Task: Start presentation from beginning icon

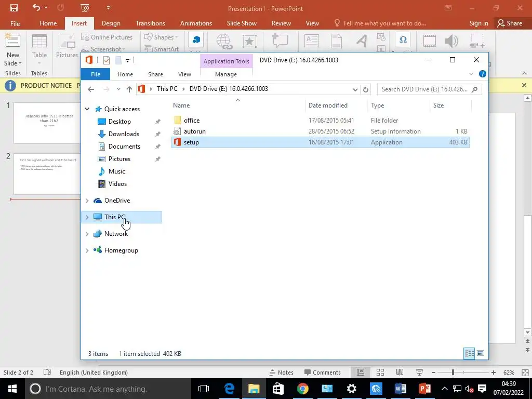Action: click(85, 8)
